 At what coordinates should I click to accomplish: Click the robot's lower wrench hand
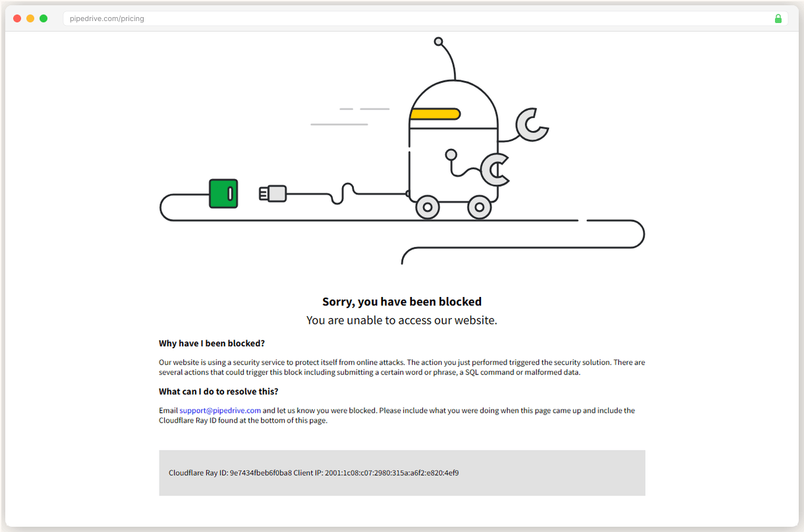[495, 170]
